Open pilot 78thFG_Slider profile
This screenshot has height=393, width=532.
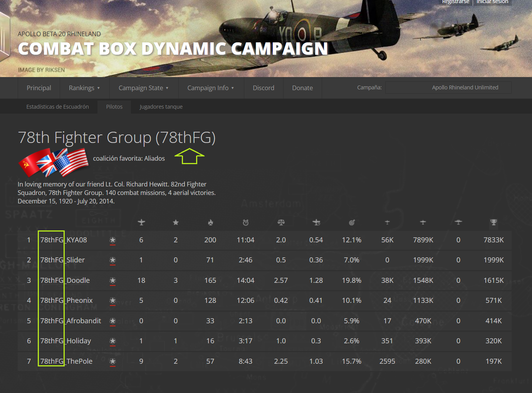click(x=62, y=260)
